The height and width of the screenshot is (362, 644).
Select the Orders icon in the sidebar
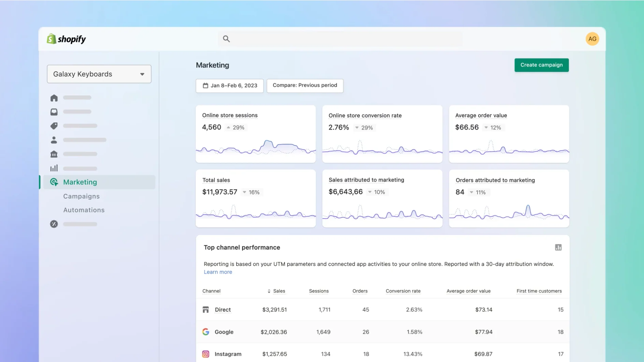(x=54, y=112)
